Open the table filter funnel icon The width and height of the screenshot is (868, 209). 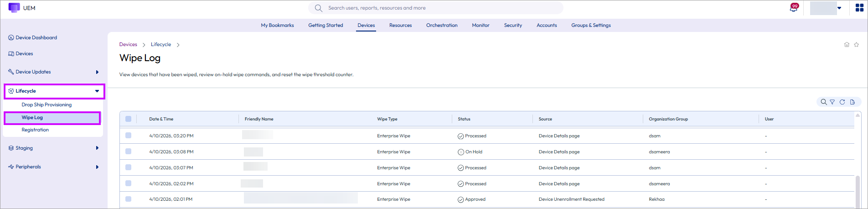pyautogui.click(x=832, y=102)
